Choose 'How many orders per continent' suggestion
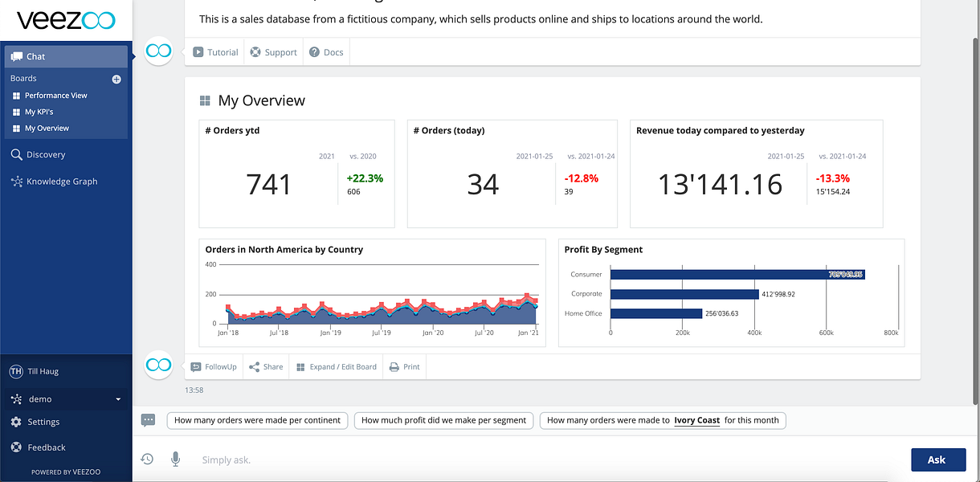Screen dimensions: 980x482 (258, 420)
